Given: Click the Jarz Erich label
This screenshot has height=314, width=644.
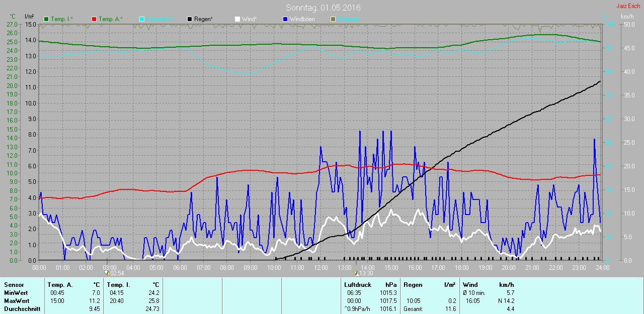Looking at the screenshot, I should pos(628,6).
